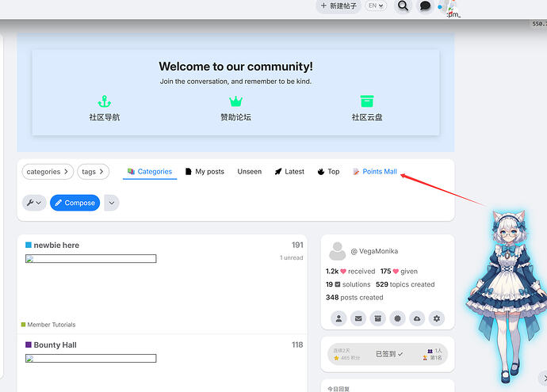Open the gear settings icon in user card
The image size is (547, 392).
tap(437, 318)
